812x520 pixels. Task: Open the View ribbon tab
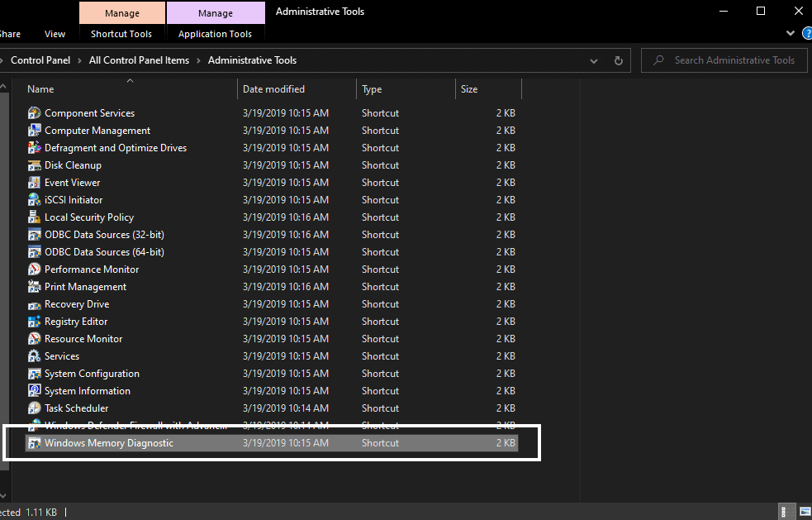click(55, 34)
